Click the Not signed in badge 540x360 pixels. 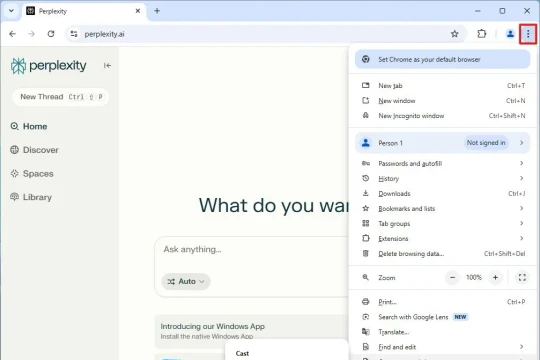tap(486, 143)
